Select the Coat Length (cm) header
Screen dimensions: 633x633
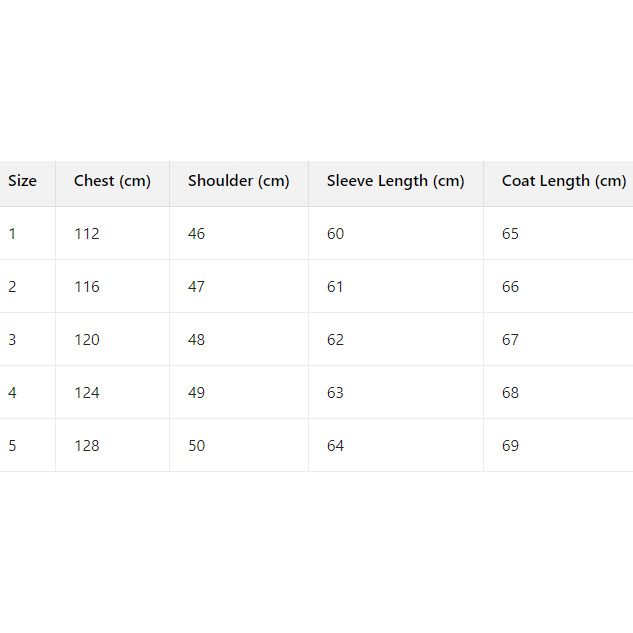563,181
